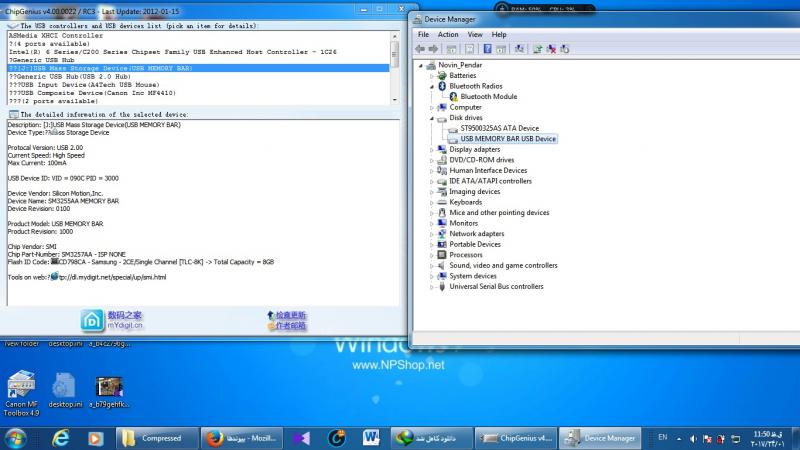Expand the Computer node

(x=432, y=108)
